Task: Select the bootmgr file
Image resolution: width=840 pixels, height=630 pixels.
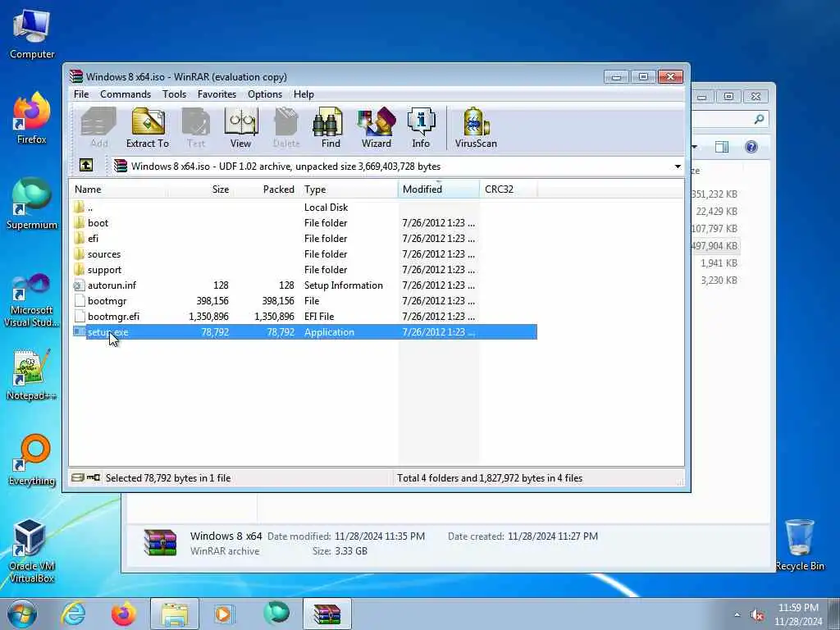Action: (x=304, y=300)
